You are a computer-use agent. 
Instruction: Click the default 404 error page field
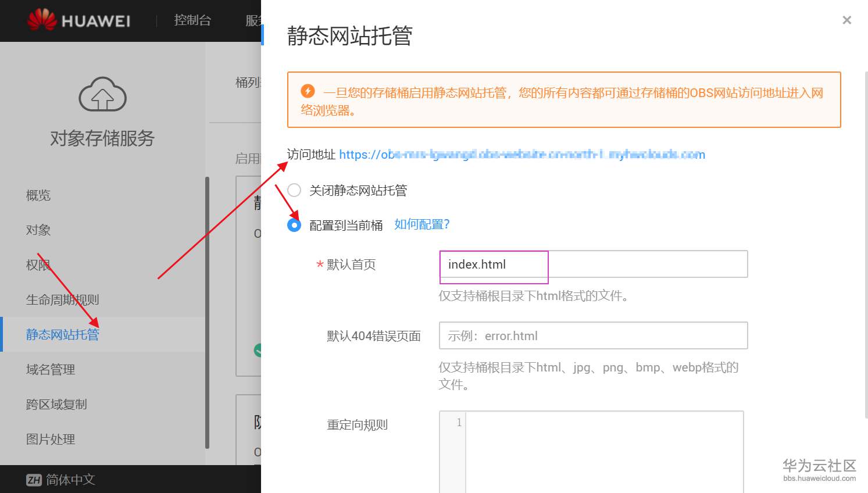coord(593,335)
